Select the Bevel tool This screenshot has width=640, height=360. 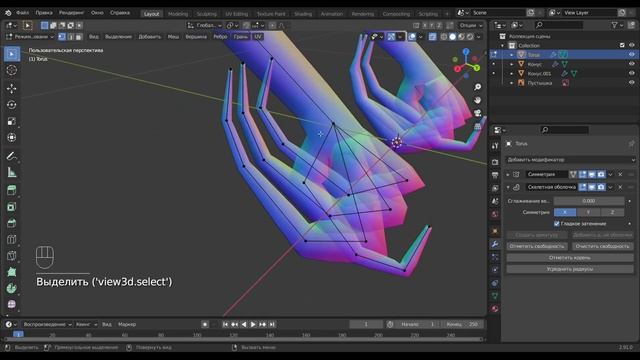[11, 223]
